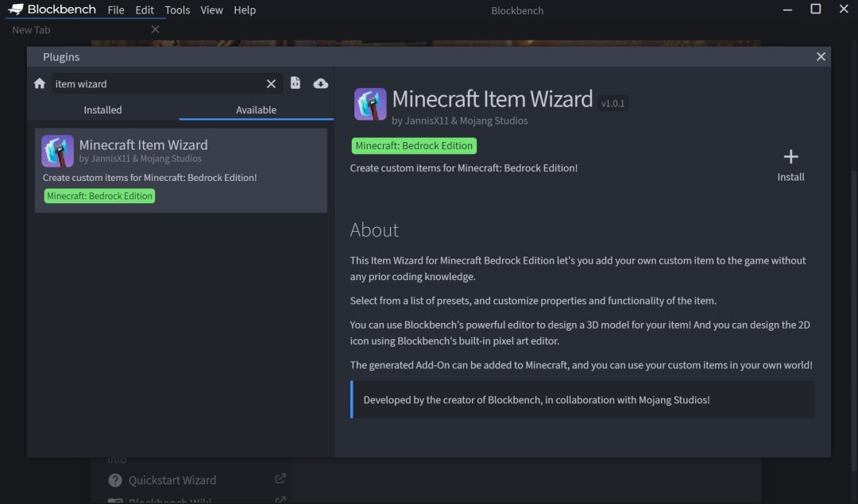Click the Blockbench logo in the title bar
Viewport: 858px width, 504px height.
pyautogui.click(x=17, y=10)
